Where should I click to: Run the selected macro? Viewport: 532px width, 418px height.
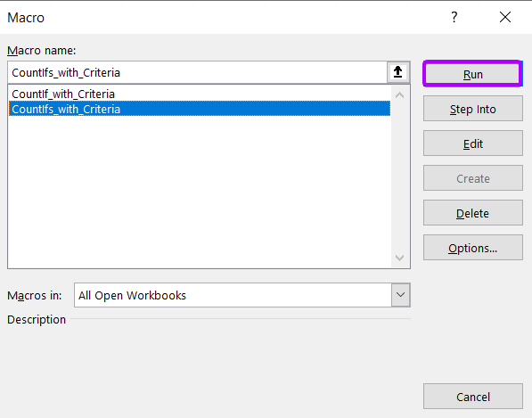[472, 74]
